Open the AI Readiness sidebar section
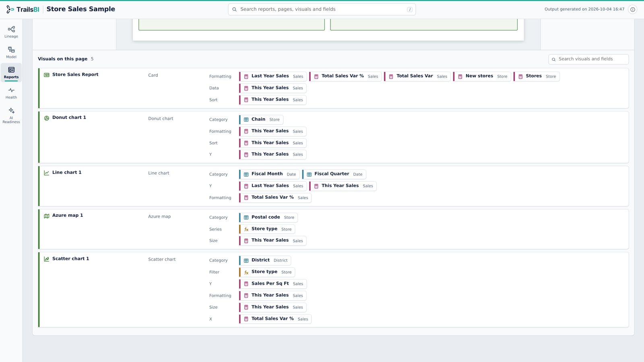This screenshot has height=362, width=644. click(x=11, y=115)
